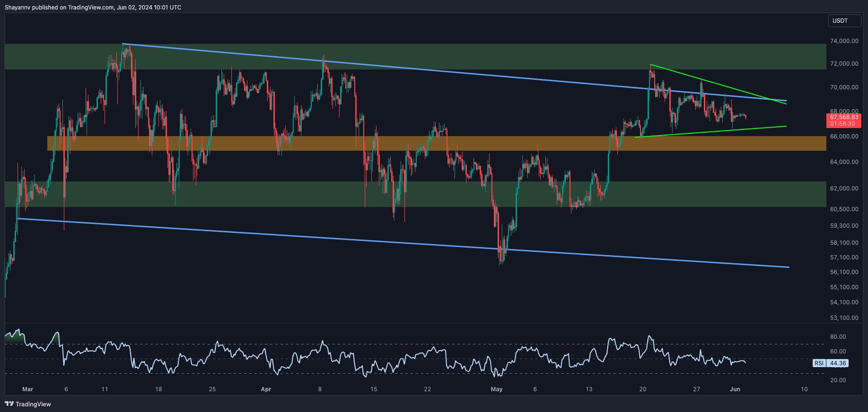
Task: Click the Apr date label on time axis
Action: tap(266, 389)
